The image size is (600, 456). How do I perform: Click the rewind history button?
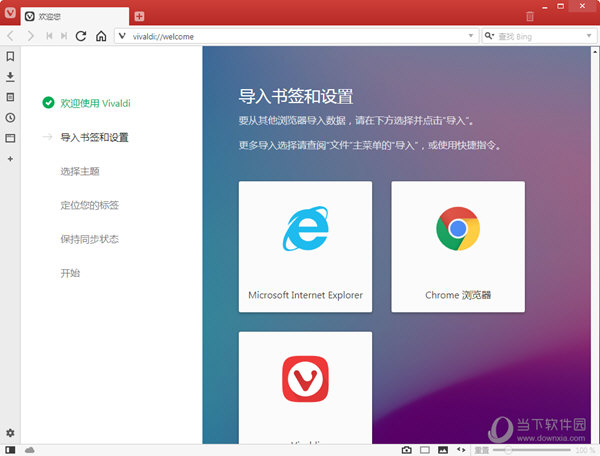(49, 36)
